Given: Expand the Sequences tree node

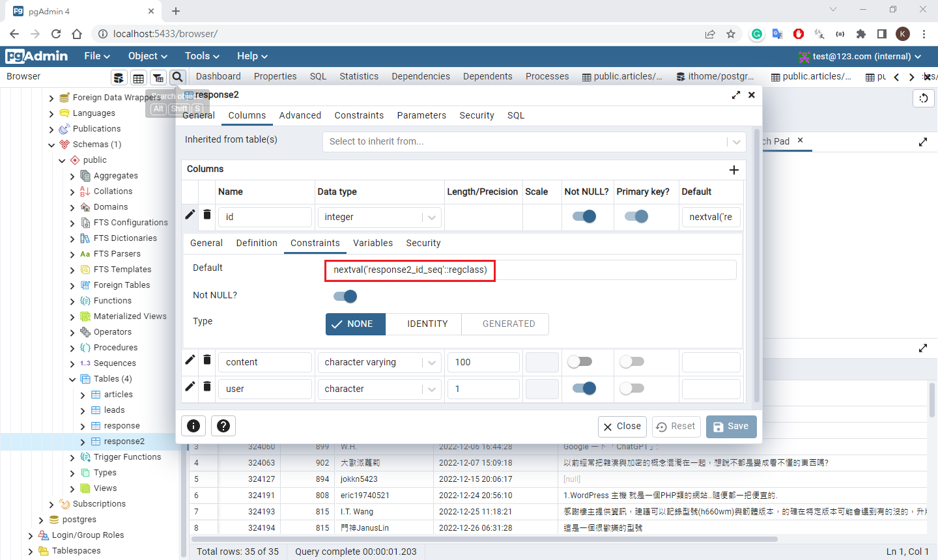Looking at the screenshot, I should (72, 363).
